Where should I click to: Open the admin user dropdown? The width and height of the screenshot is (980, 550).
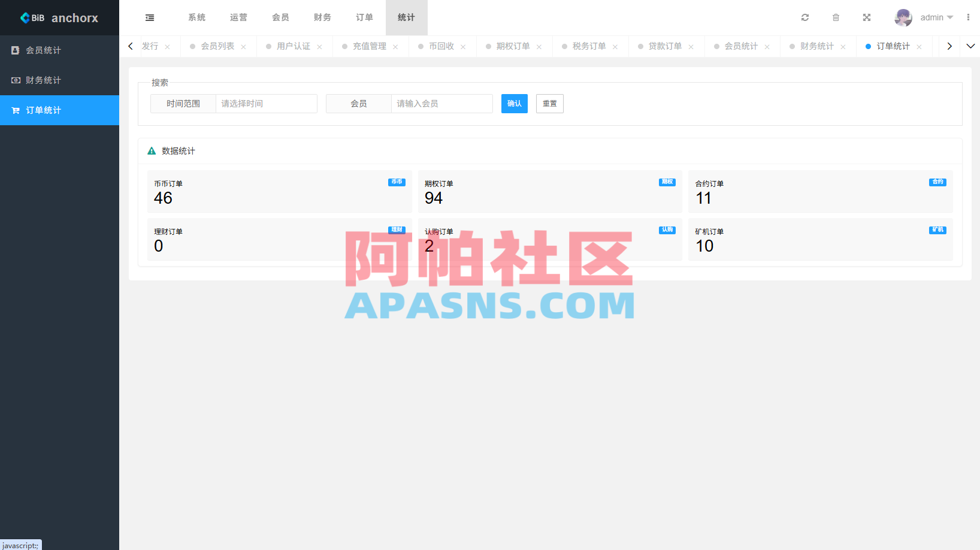(936, 17)
